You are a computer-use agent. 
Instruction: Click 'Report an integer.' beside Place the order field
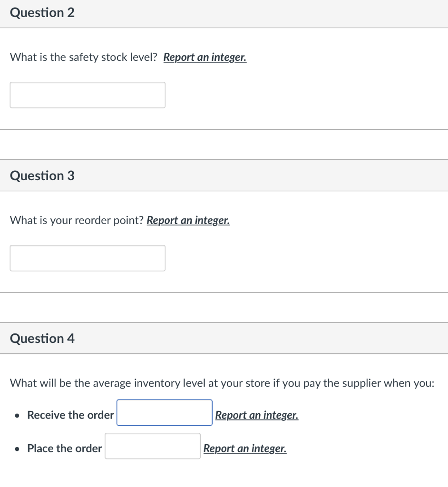pos(245,448)
